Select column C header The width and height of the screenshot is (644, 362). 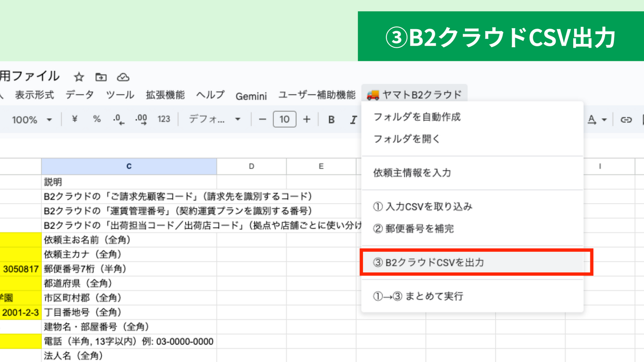[x=129, y=166]
